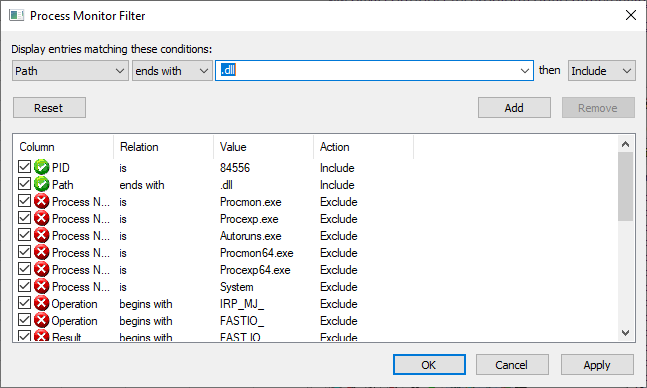Open the Include action dropdown
The height and width of the screenshot is (388, 647).
click(602, 71)
